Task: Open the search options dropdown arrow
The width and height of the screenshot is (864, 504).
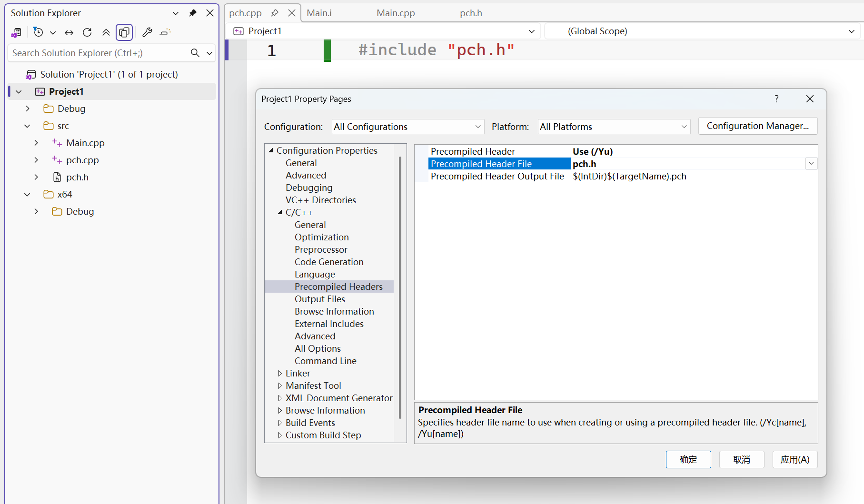Action: tap(209, 53)
